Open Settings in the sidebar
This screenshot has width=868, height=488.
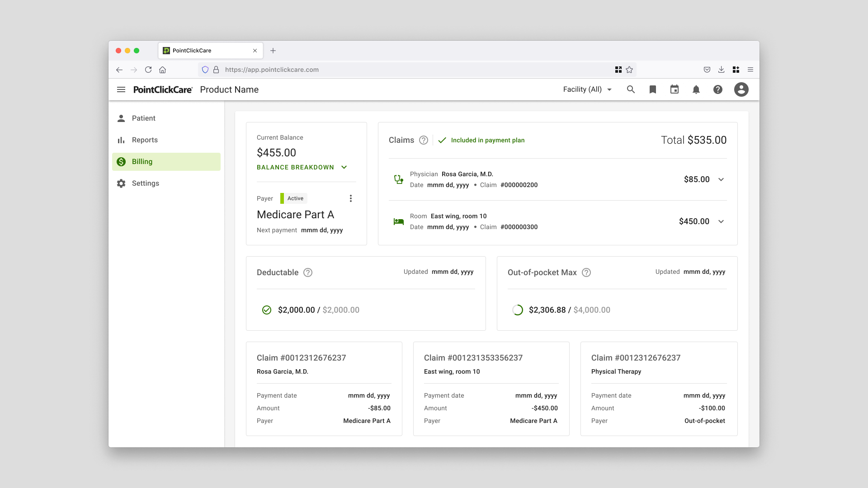(145, 183)
